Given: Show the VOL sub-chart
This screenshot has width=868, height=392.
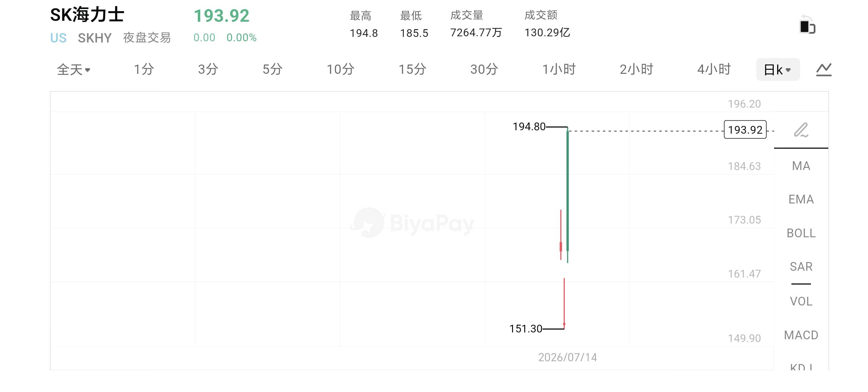Looking at the screenshot, I should point(801,301).
